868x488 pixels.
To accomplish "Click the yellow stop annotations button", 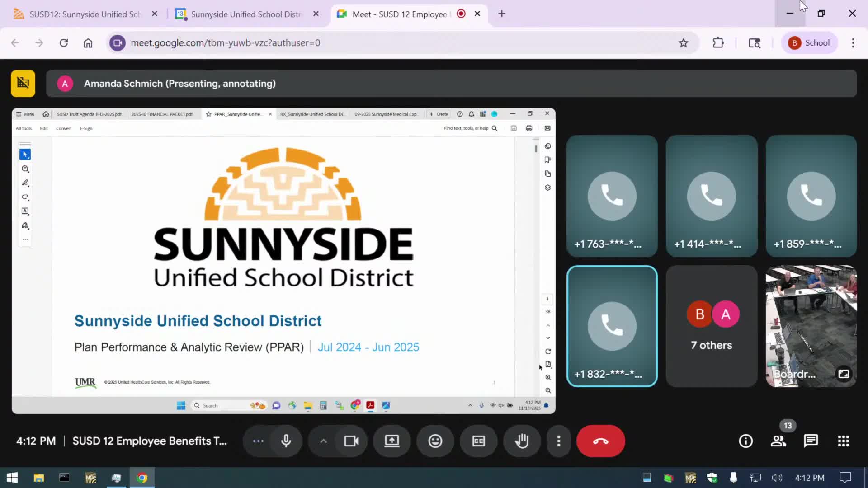I will pos(23,84).
